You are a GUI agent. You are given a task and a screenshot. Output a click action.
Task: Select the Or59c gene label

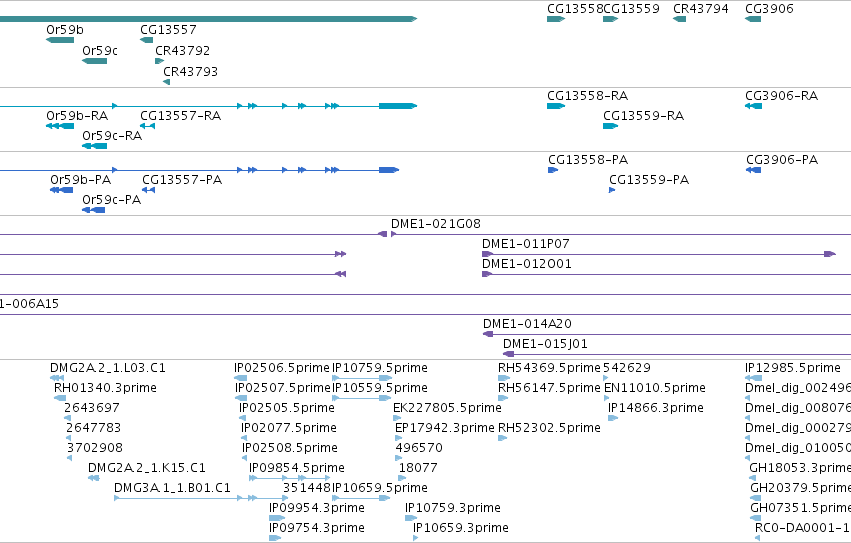[100, 50]
